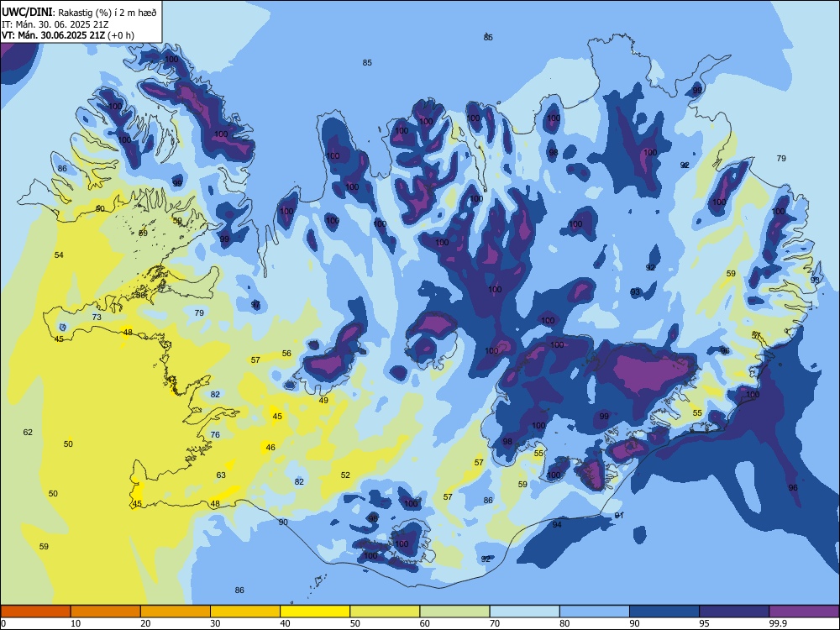Click the map value '94' offshore

click(x=557, y=524)
